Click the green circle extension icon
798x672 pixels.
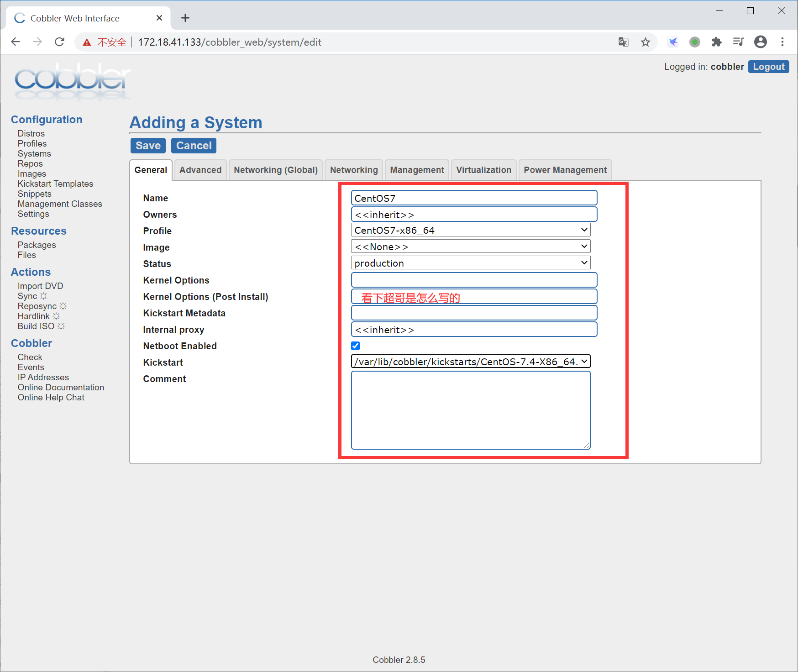[x=695, y=42]
